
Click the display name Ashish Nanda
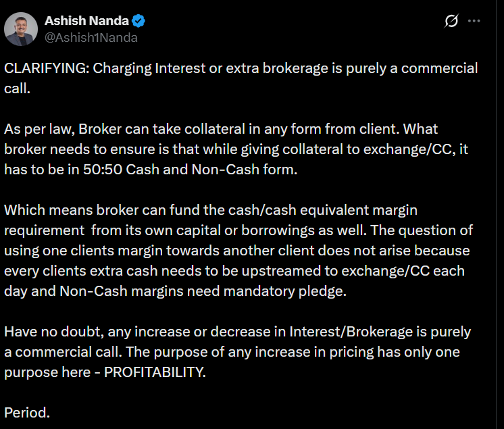(88, 22)
